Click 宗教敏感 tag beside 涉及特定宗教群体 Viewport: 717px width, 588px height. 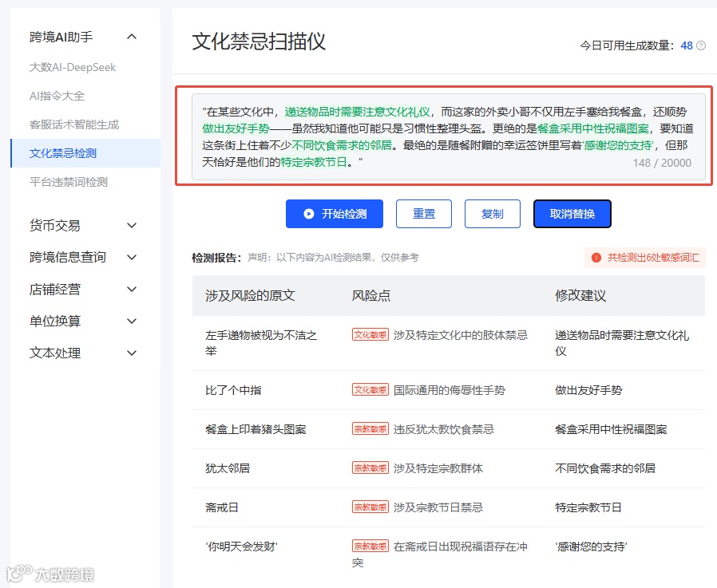tap(370, 468)
